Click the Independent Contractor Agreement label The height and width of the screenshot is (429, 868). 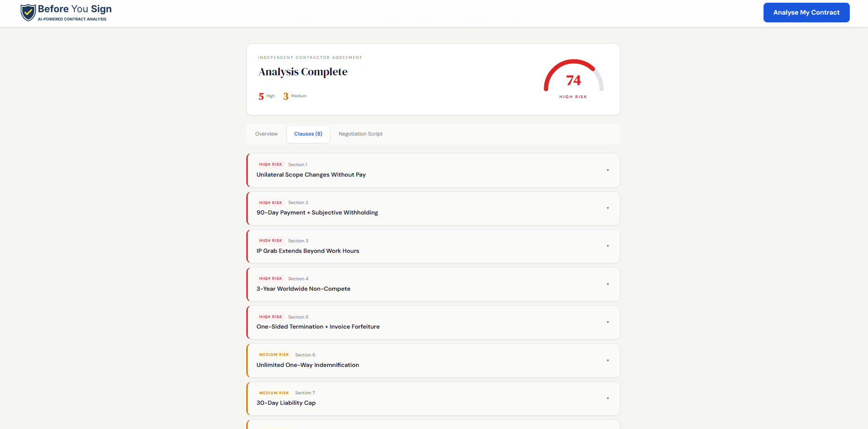point(310,57)
